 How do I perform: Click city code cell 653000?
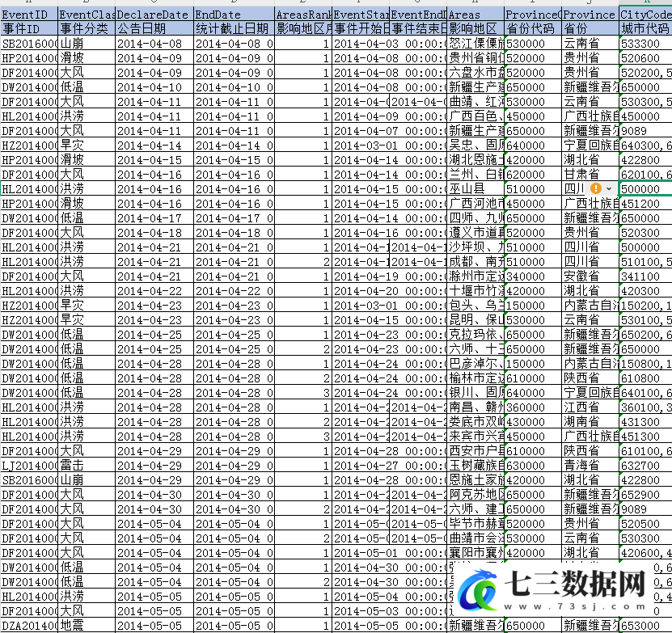click(645, 626)
